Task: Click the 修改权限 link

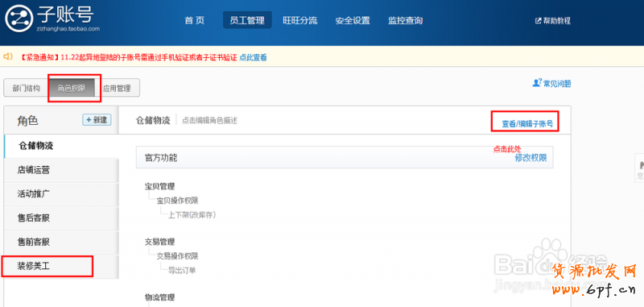Action: [530, 158]
